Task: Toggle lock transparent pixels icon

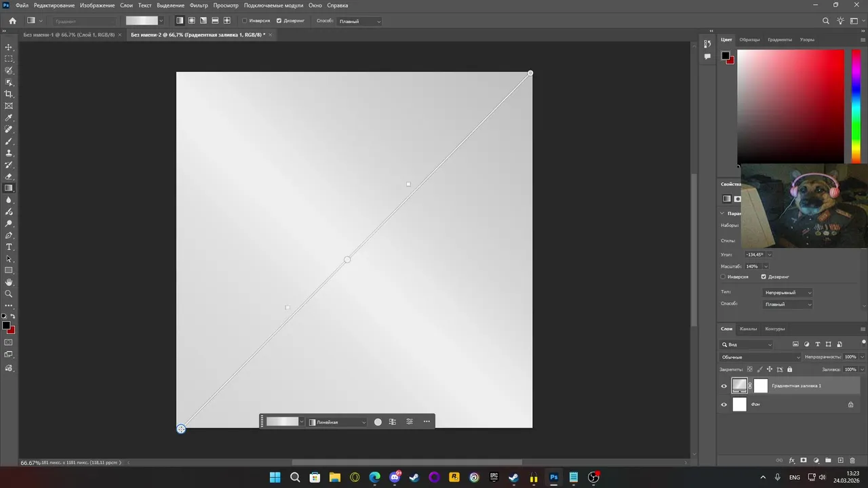Action: (x=749, y=369)
